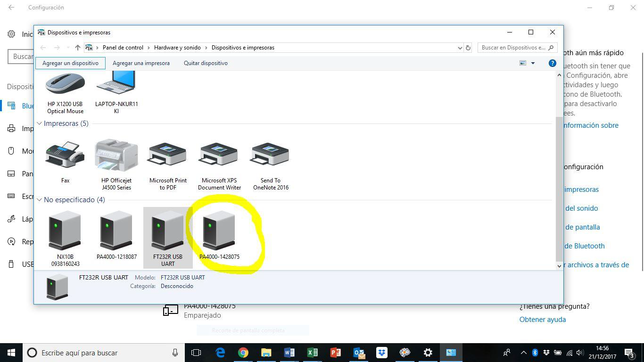Open Outlook from the taskbar
Viewport: 644px width, 362px height.
tap(359, 353)
